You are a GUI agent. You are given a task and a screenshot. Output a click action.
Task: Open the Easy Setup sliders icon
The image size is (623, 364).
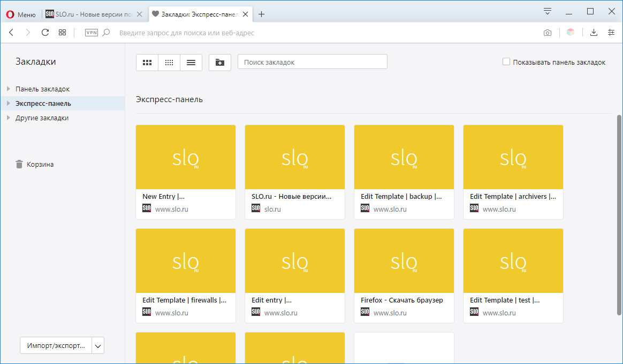pos(611,33)
